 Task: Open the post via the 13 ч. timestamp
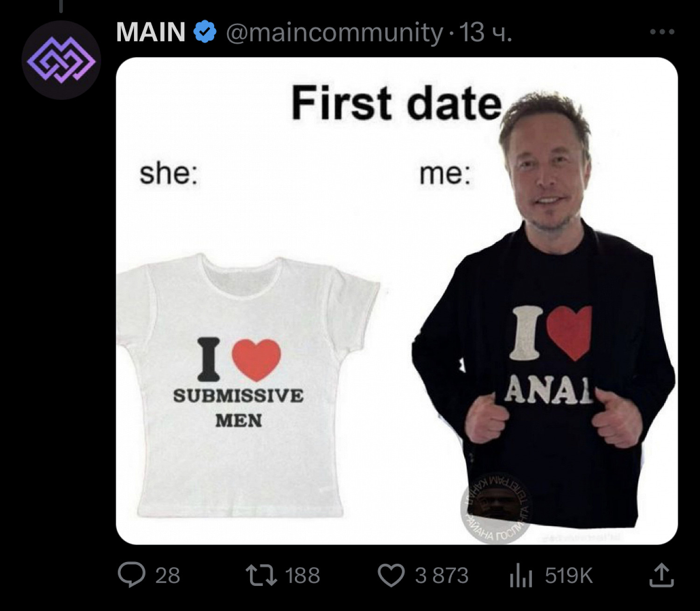486,32
